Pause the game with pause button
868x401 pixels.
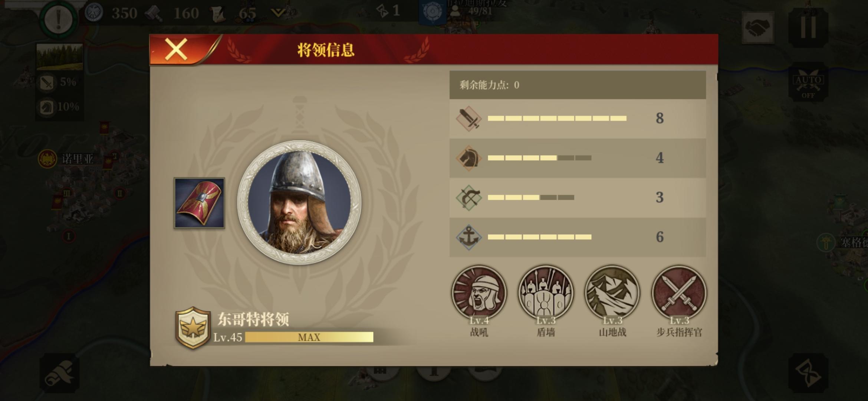tap(808, 27)
